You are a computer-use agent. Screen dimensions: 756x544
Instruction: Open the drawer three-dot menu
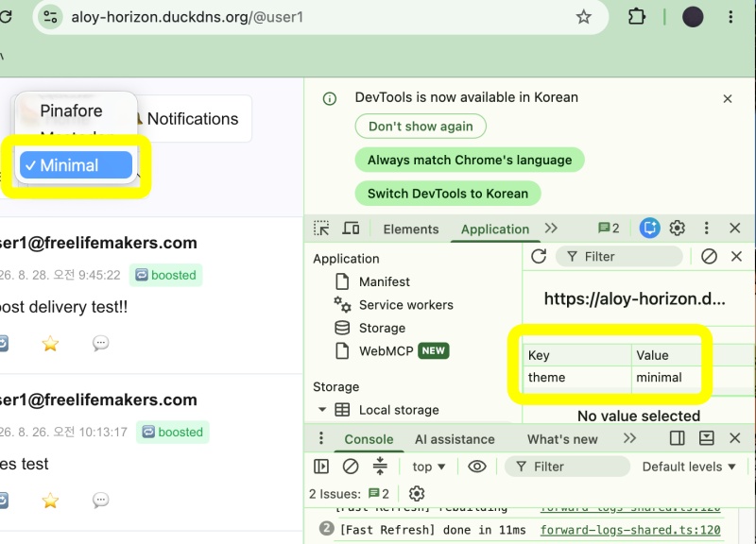point(321,438)
